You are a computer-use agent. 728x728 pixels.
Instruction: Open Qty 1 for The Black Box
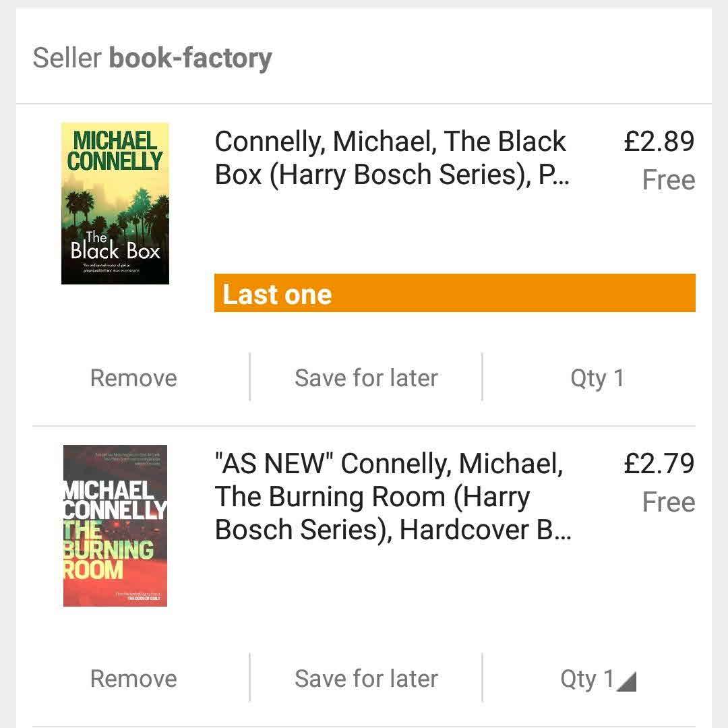point(597,378)
